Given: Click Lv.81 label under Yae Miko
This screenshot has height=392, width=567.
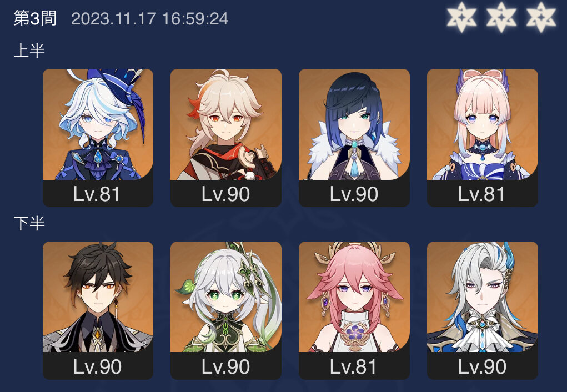Looking at the screenshot, I should pyautogui.click(x=353, y=366).
